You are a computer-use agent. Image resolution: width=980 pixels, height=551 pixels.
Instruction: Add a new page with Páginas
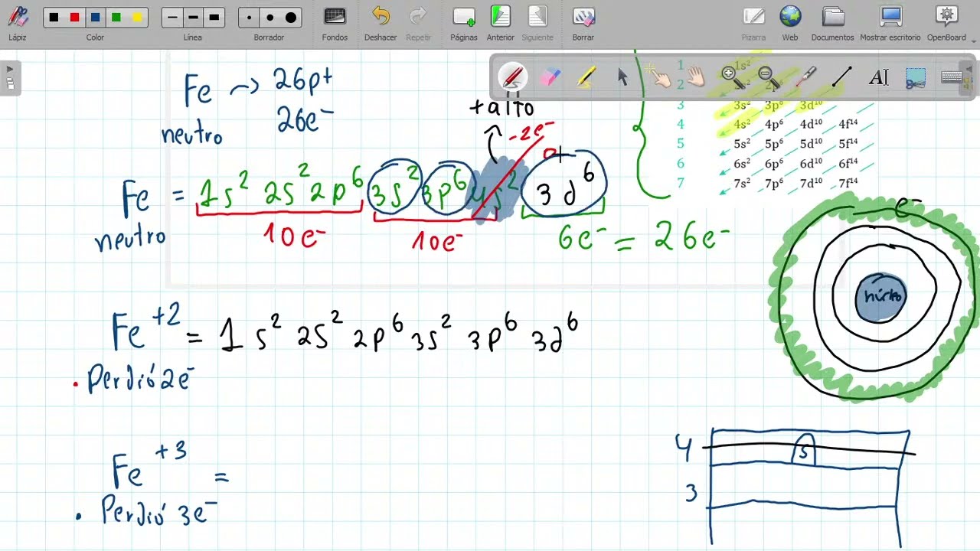point(464,23)
